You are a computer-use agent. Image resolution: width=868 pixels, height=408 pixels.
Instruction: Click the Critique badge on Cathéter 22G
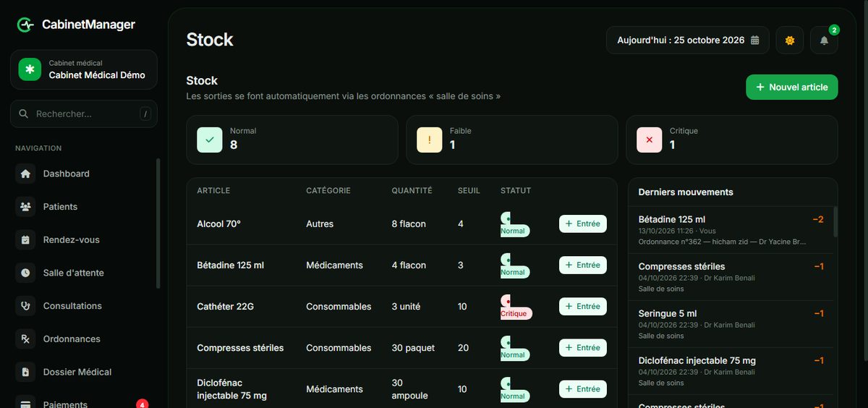(x=516, y=307)
